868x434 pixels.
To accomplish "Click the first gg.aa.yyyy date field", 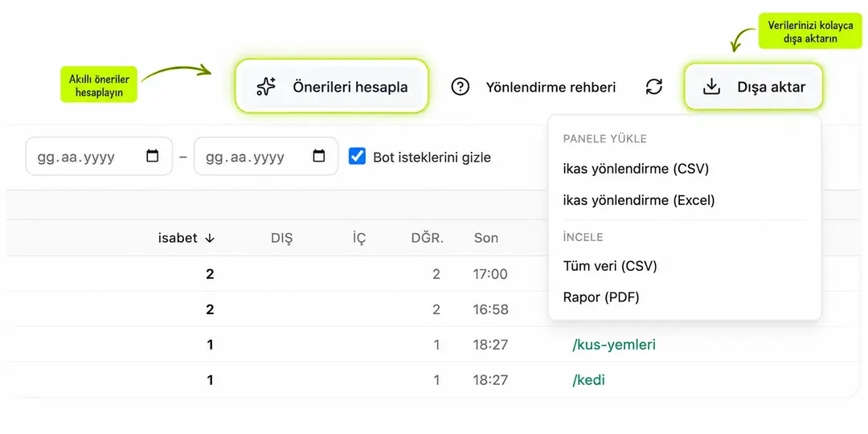I will click(x=99, y=156).
